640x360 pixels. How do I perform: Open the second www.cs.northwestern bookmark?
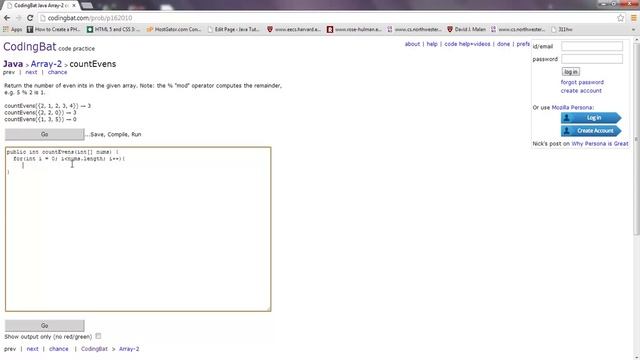[518, 29]
